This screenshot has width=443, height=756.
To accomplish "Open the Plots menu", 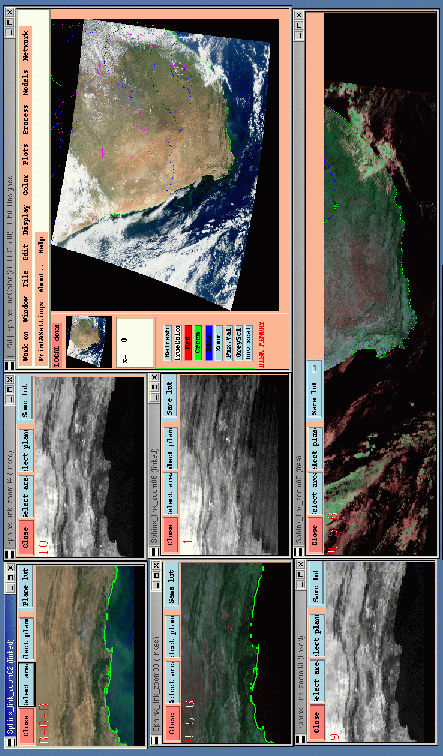I will [26, 154].
